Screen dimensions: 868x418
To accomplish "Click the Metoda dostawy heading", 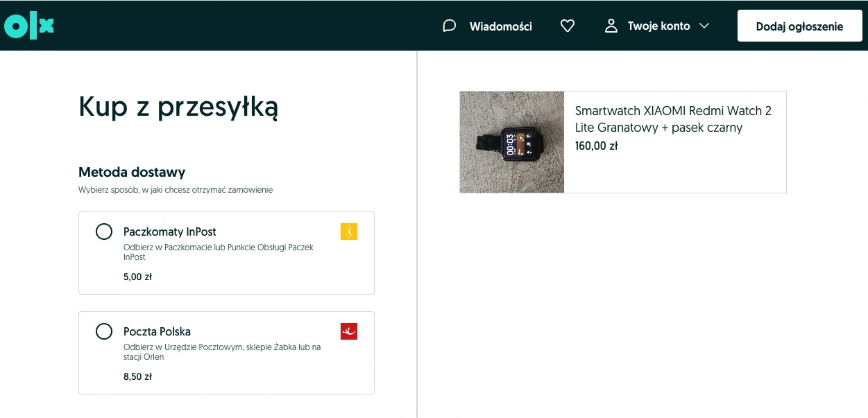I will point(132,172).
